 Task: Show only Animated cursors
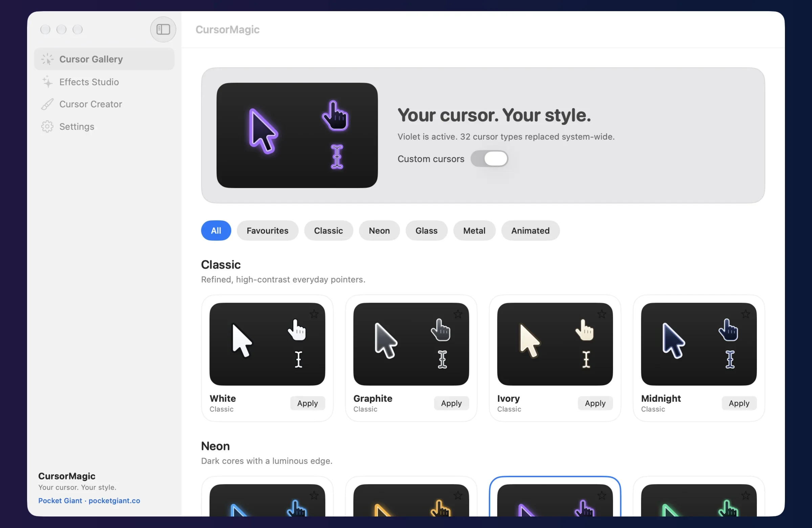pyautogui.click(x=530, y=231)
